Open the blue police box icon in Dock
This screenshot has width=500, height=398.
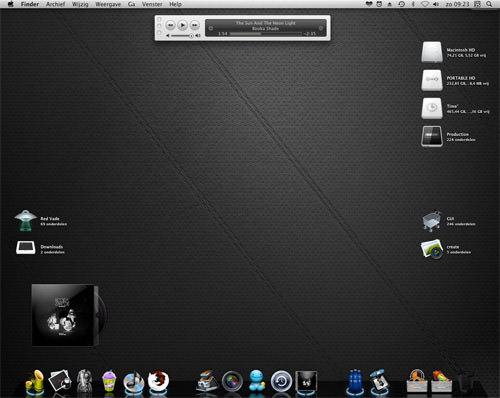click(355, 380)
